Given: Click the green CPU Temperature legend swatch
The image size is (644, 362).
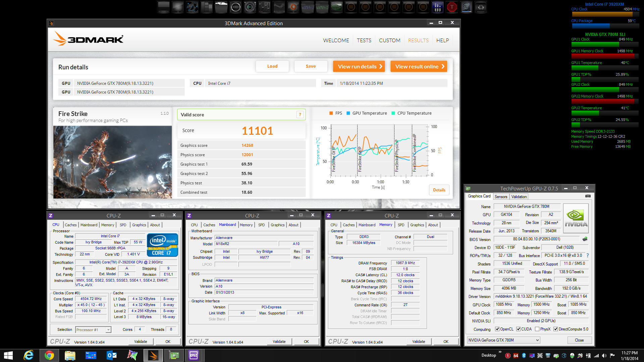Looking at the screenshot, I should pos(393,113).
